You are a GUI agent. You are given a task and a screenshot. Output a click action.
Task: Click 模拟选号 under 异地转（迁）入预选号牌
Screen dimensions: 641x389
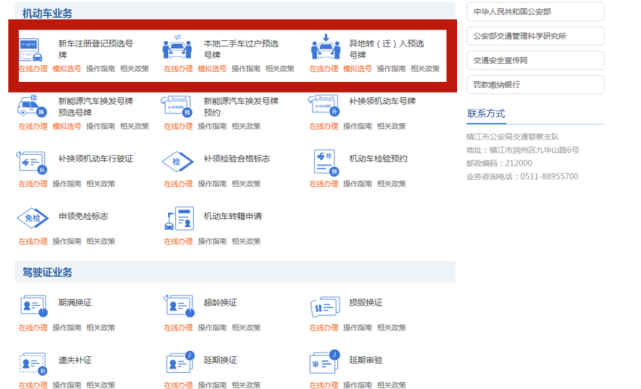point(357,69)
